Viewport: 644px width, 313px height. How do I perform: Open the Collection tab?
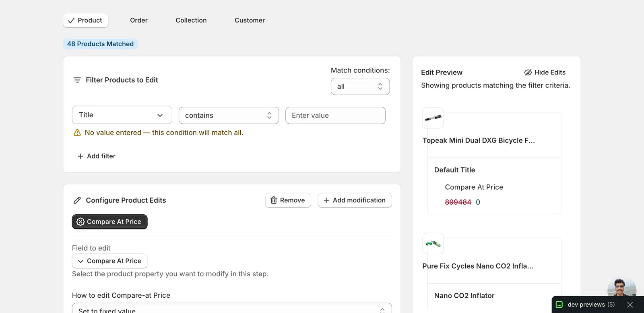tap(191, 21)
